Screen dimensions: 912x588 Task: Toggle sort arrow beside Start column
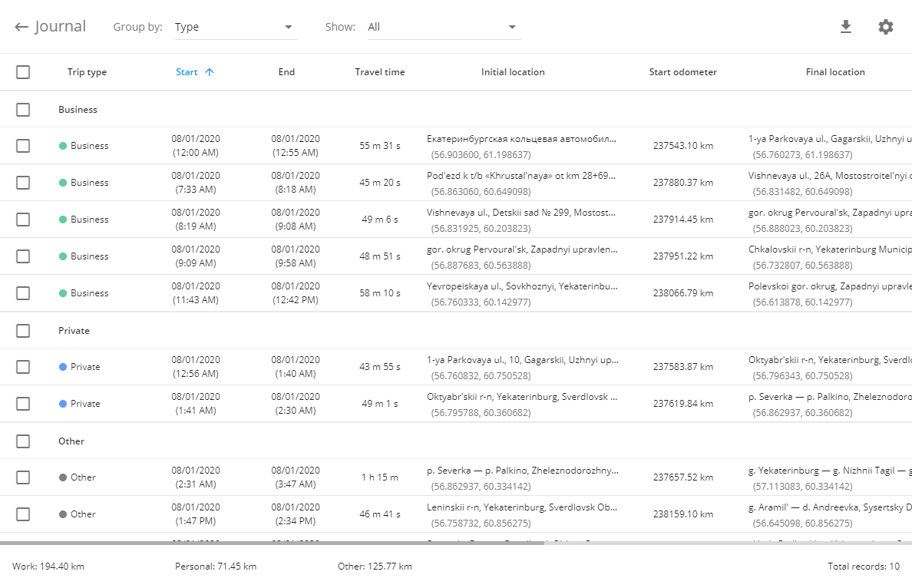[x=210, y=72]
